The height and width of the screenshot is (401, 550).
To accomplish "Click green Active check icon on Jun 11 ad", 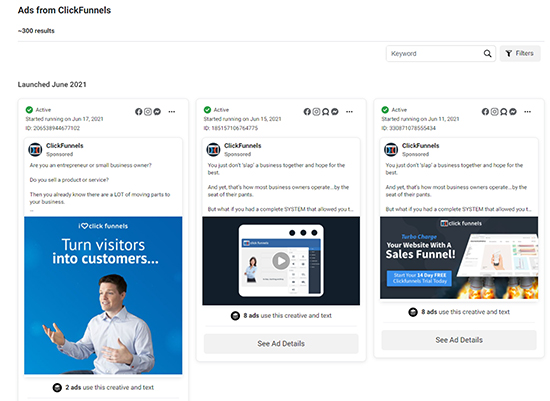I will click(x=385, y=110).
